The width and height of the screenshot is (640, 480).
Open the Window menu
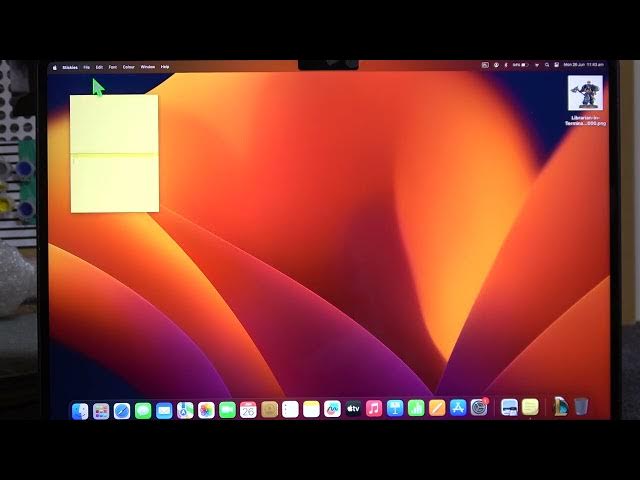click(148, 67)
